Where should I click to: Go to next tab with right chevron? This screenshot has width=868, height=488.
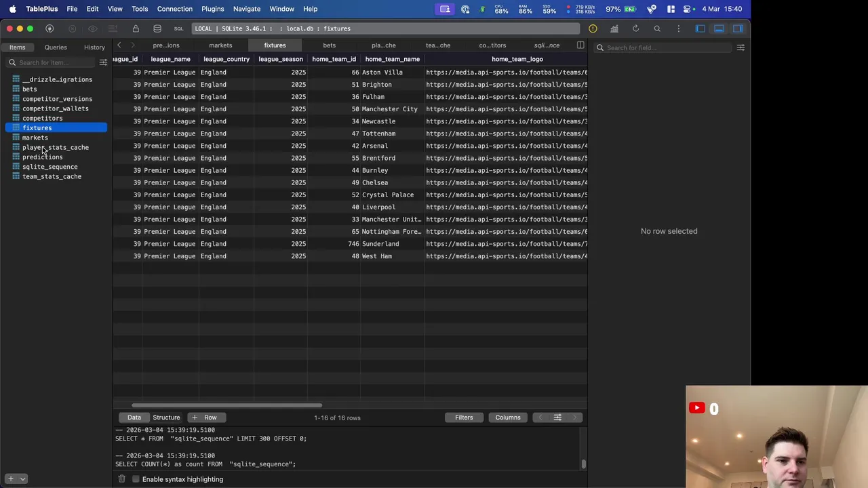coord(133,45)
